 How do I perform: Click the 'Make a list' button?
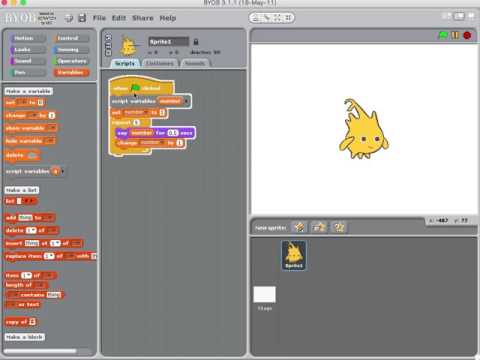(x=22, y=190)
